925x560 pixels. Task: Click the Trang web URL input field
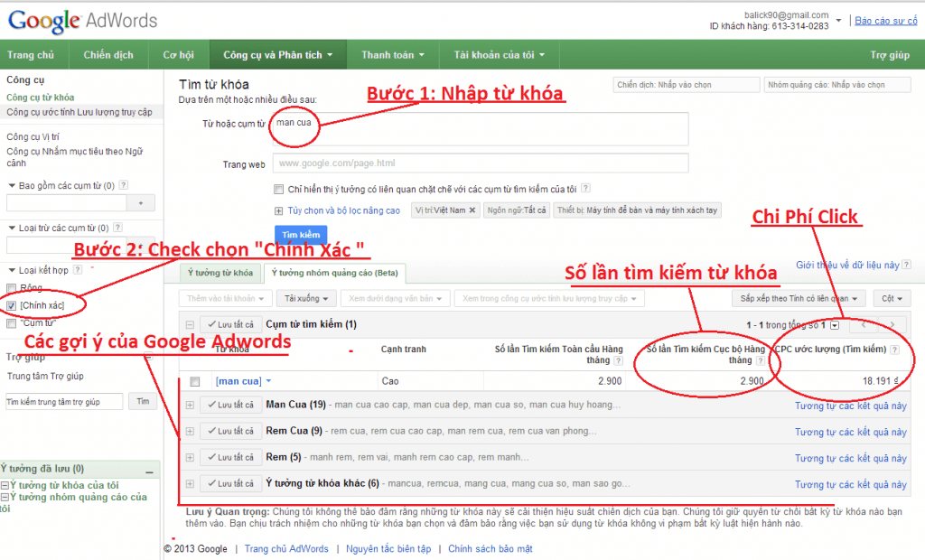tap(481, 163)
